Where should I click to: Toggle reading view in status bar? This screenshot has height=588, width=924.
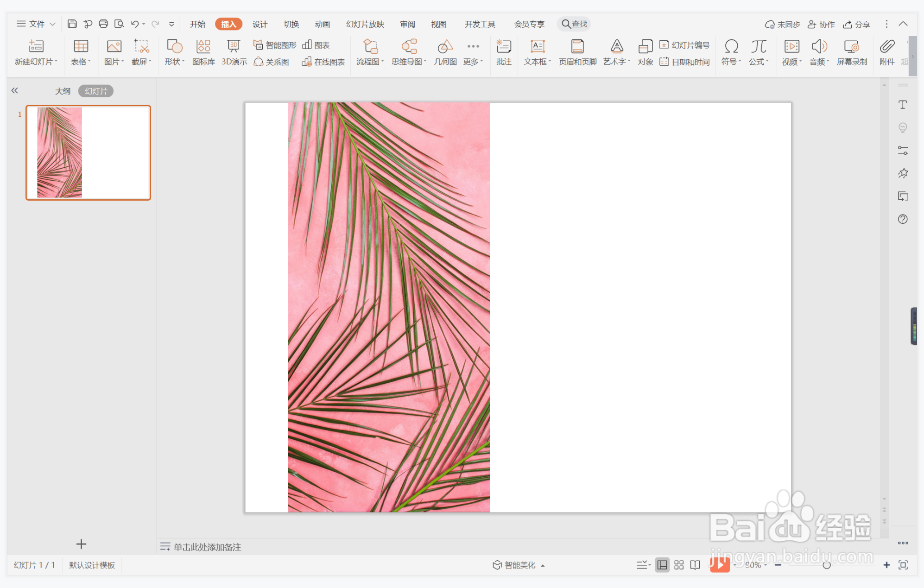tap(695, 565)
